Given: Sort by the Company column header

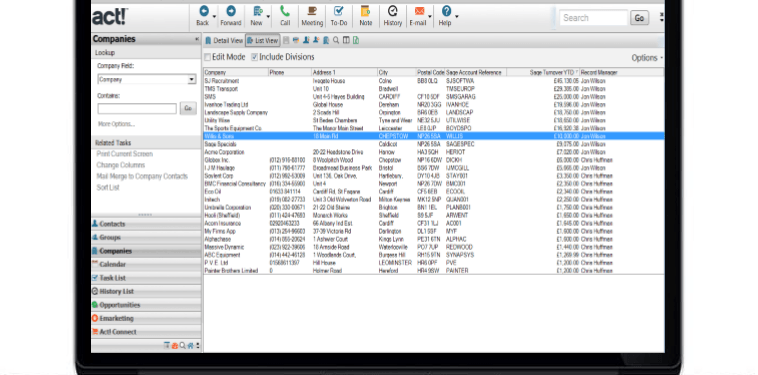Looking at the screenshot, I should [x=236, y=72].
